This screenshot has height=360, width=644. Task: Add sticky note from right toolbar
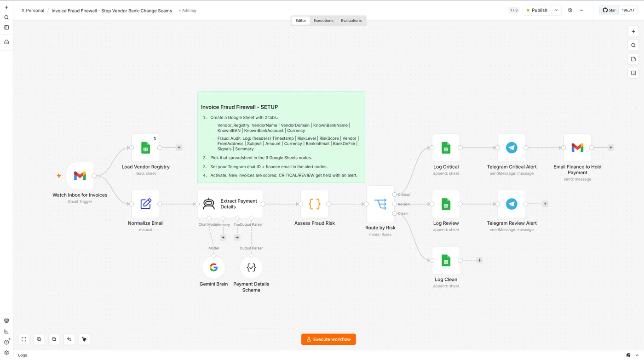pyautogui.click(x=633, y=59)
